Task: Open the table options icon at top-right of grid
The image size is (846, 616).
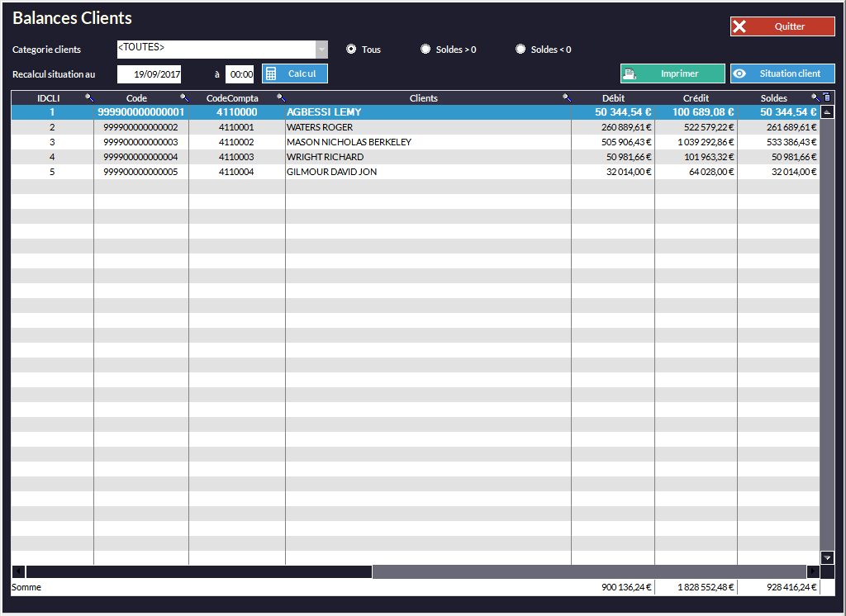Action: click(x=826, y=97)
